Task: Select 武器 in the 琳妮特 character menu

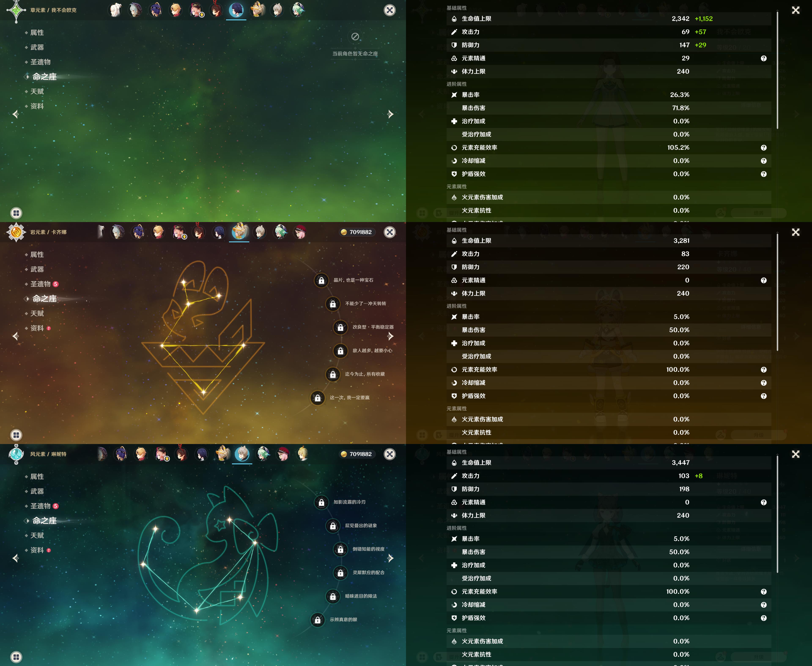Action: click(37, 491)
